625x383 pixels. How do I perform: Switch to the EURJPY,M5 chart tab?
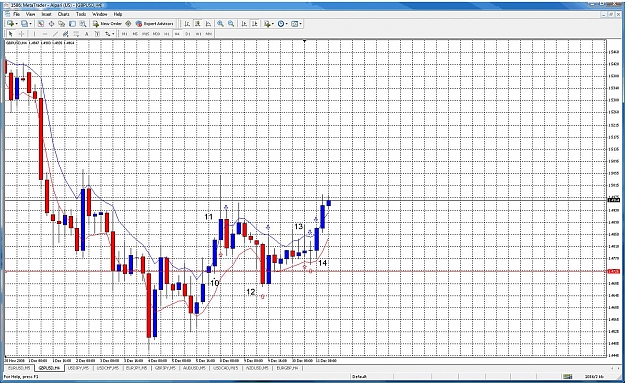click(x=136, y=368)
